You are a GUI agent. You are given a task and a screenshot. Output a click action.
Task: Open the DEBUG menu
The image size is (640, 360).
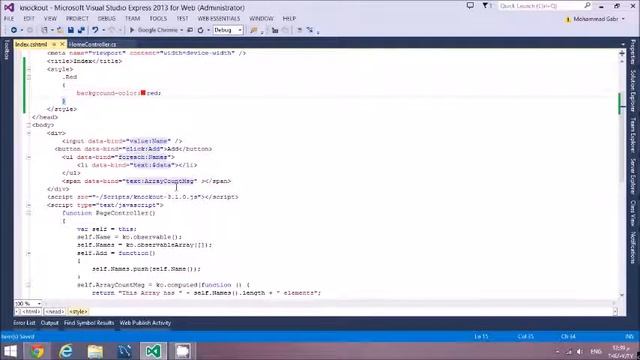click(x=107, y=19)
